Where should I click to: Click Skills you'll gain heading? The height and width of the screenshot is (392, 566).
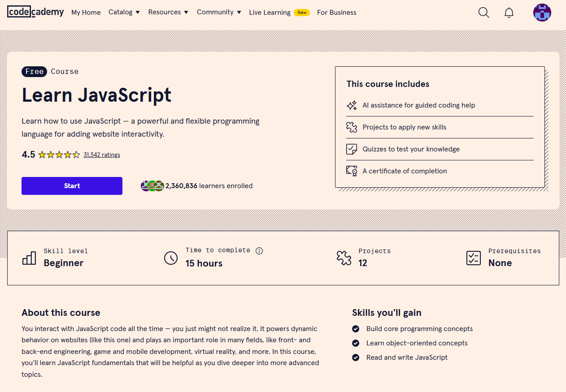(x=387, y=313)
